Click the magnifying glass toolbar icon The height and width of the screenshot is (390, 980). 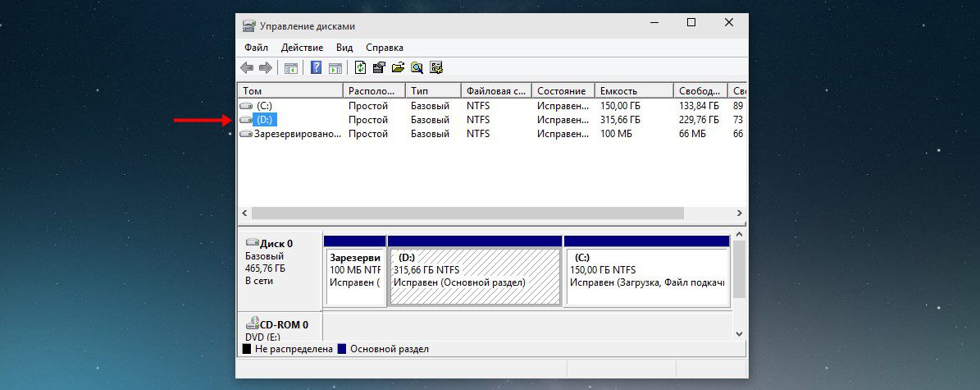point(417,67)
